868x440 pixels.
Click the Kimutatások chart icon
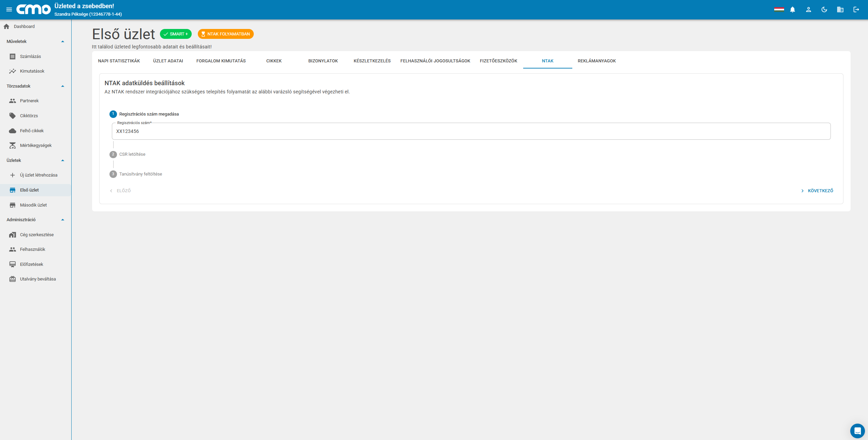tap(13, 71)
